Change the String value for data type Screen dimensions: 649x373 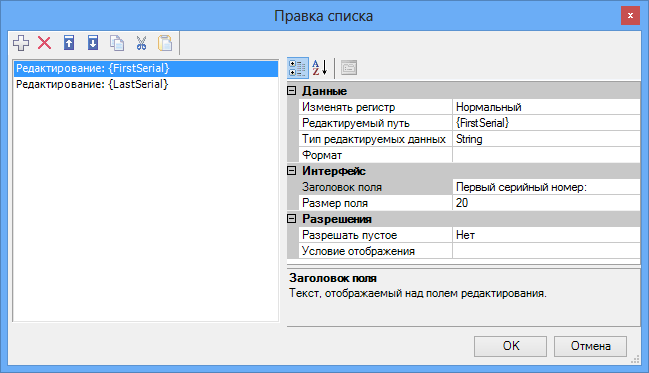pyautogui.click(x=546, y=139)
